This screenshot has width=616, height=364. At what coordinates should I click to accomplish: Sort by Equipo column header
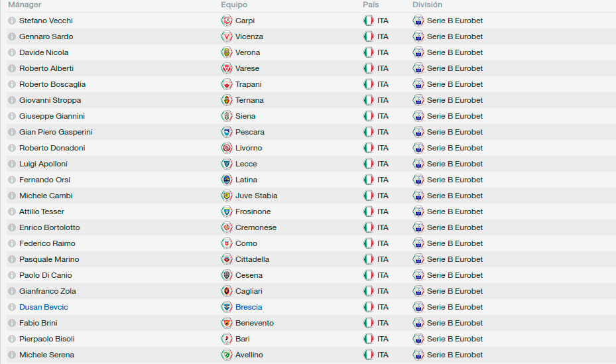pos(234,5)
